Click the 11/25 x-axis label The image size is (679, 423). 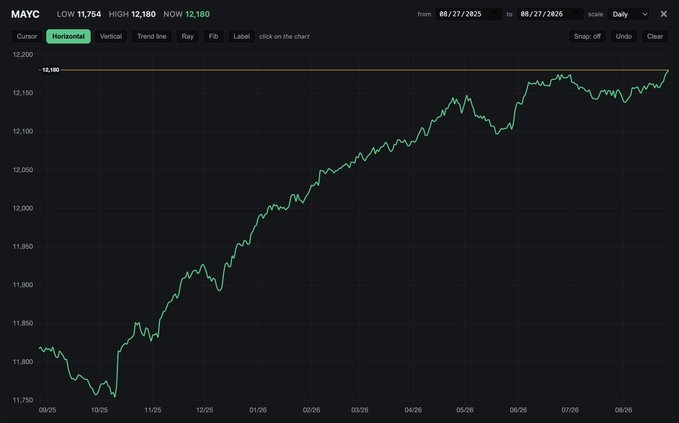coord(152,410)
